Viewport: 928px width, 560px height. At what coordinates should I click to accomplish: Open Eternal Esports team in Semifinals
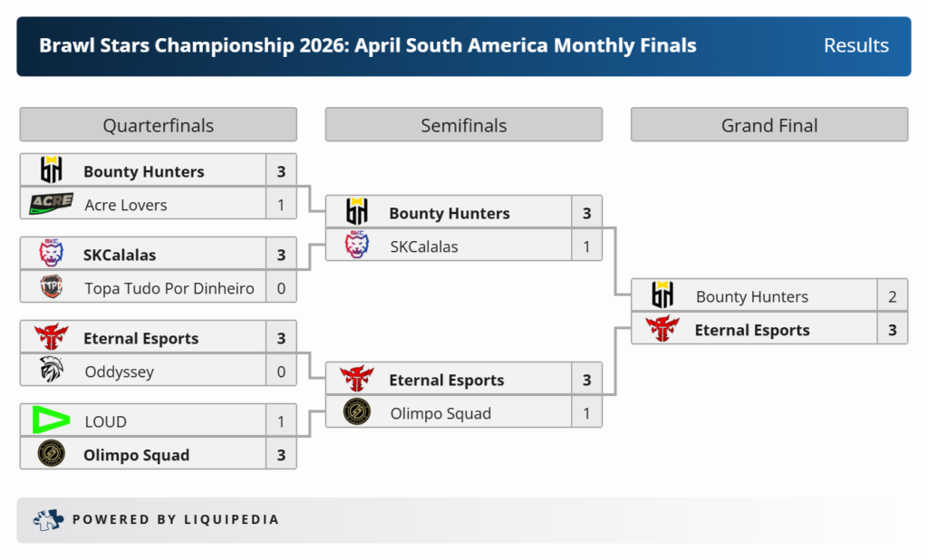(446, 381)
